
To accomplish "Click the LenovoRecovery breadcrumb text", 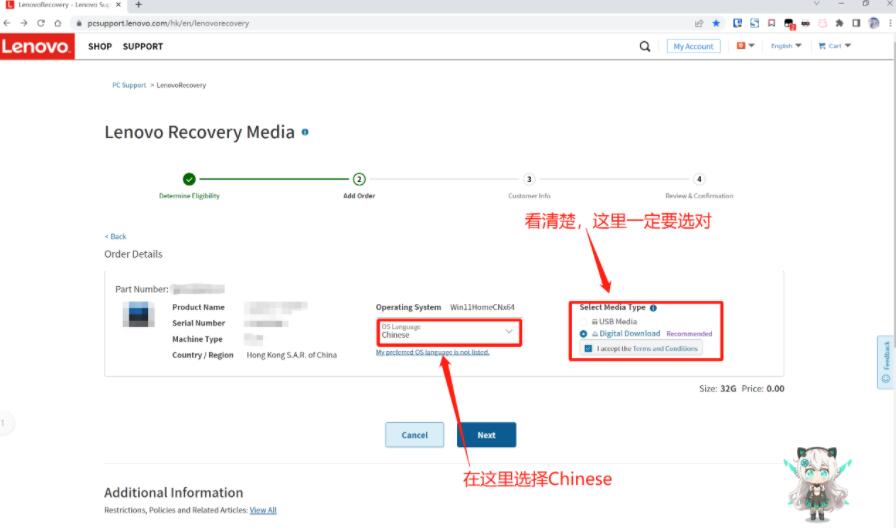I will coord(181,85).
